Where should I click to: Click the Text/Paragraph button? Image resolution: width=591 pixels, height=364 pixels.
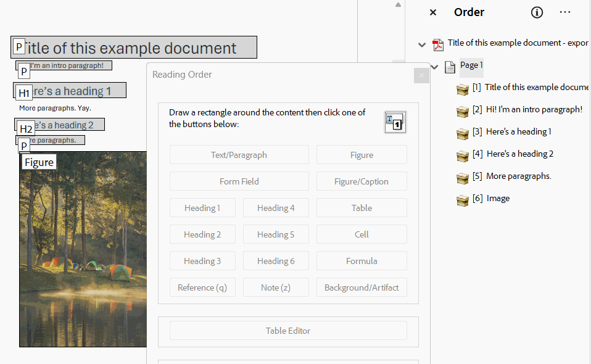pos(239,155)
